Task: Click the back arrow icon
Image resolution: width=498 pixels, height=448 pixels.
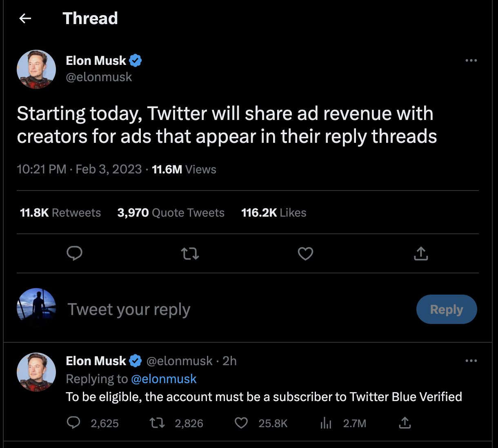Action: (25, 18)
